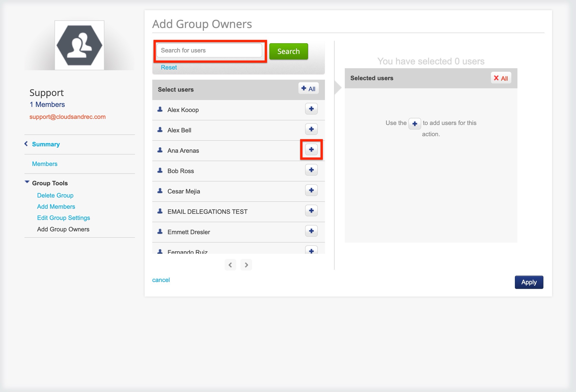The width and height of the screenshot is (576, 392).
Task: Cancel adding group owners
Action: (161, 280)
